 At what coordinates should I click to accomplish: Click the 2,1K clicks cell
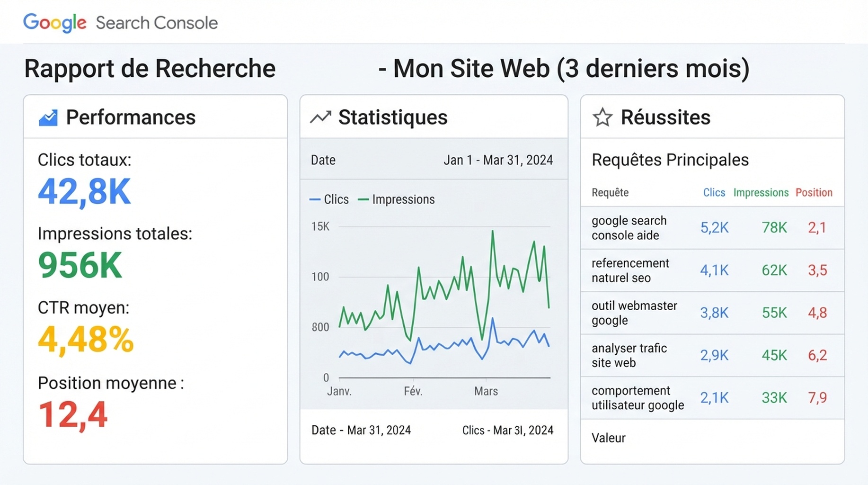pos(715,398)
